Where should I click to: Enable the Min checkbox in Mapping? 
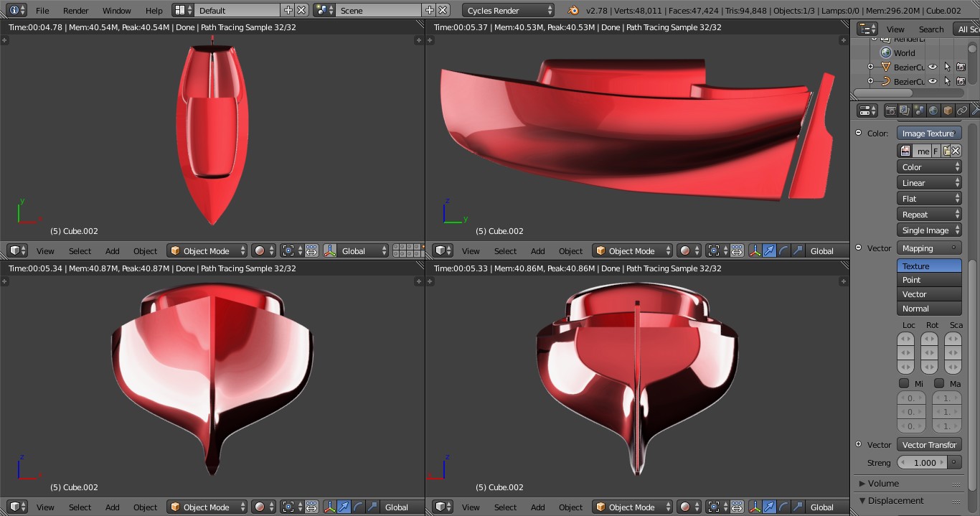904,383
